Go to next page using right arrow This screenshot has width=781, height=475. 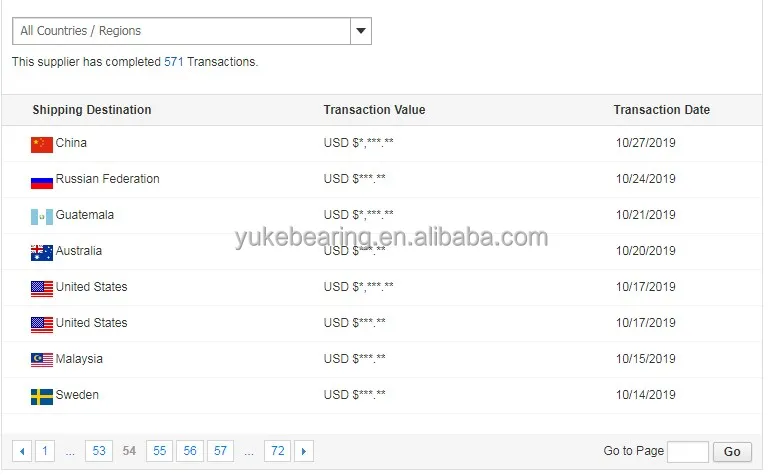coord(304,451)
